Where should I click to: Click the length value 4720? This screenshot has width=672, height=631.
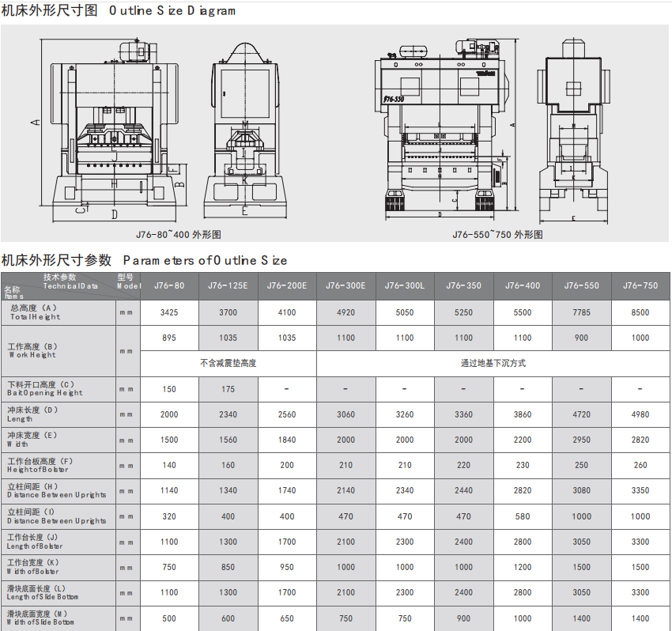click(x=582, y=414)
